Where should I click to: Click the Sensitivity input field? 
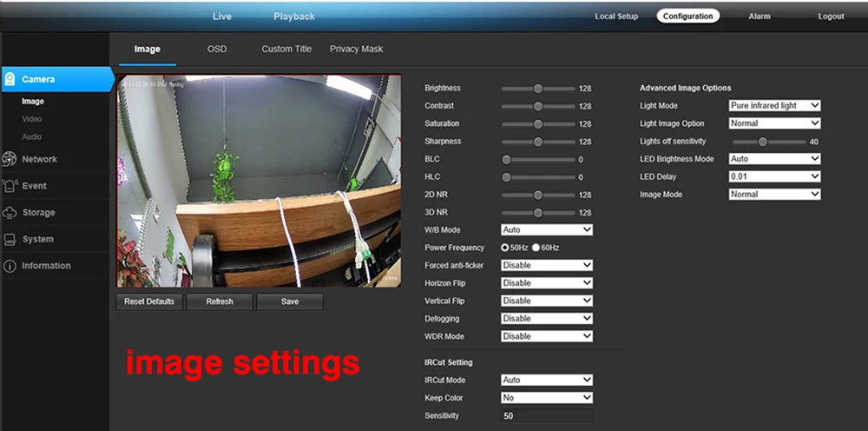pos(546,416)
